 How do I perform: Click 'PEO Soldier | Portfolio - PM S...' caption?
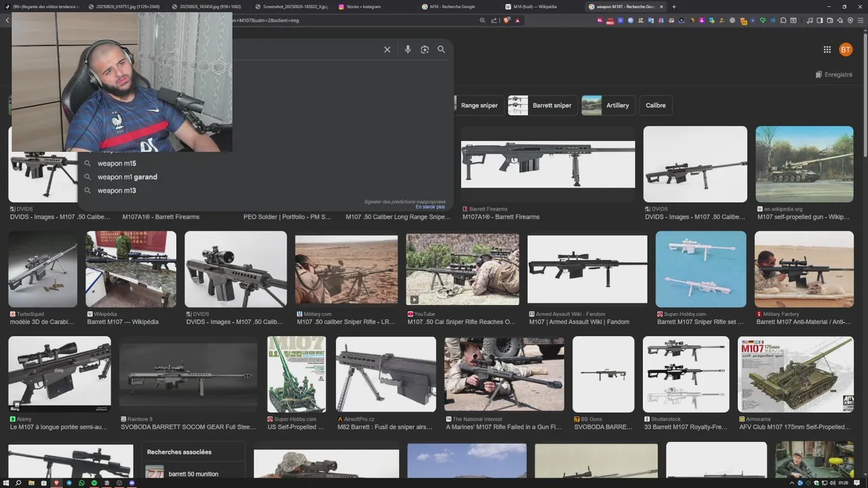(288, 217)
